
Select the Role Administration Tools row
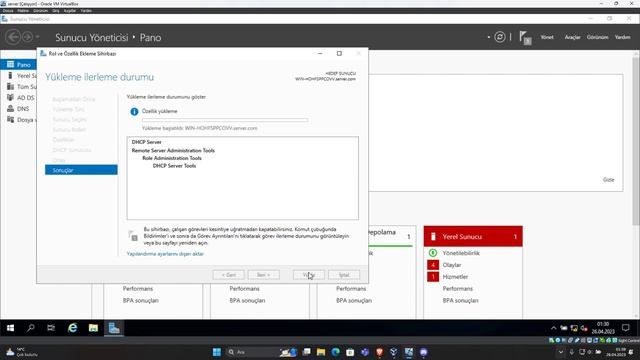172,158
